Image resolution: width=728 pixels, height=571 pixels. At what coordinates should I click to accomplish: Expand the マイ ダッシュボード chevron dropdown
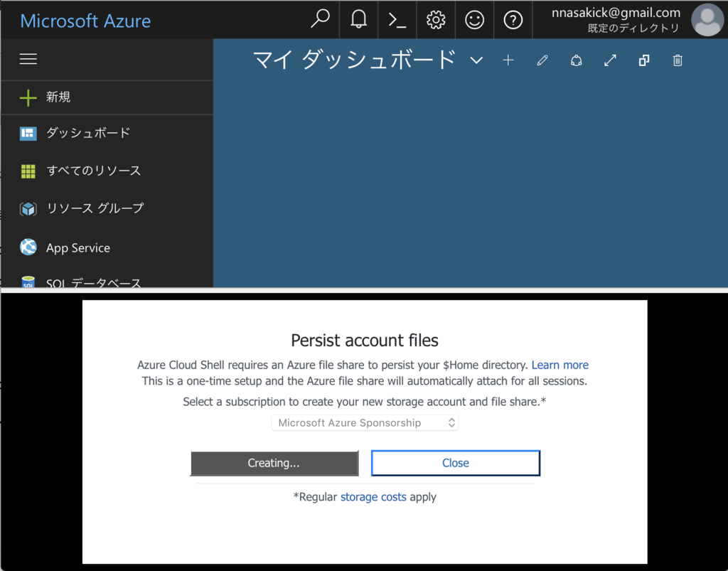click(476, 60)
